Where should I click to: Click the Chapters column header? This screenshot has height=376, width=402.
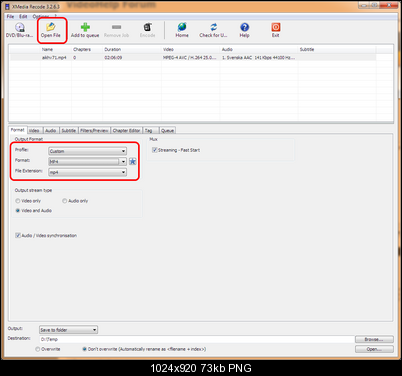(87, 49)
